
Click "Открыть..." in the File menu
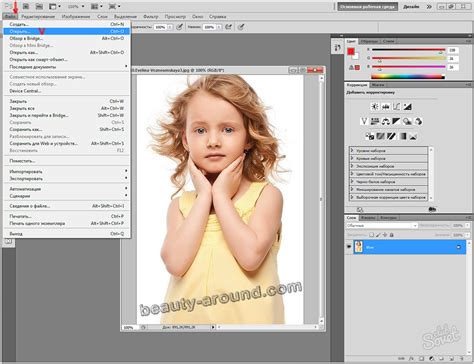pyautogui.click(x=67, y=31)
